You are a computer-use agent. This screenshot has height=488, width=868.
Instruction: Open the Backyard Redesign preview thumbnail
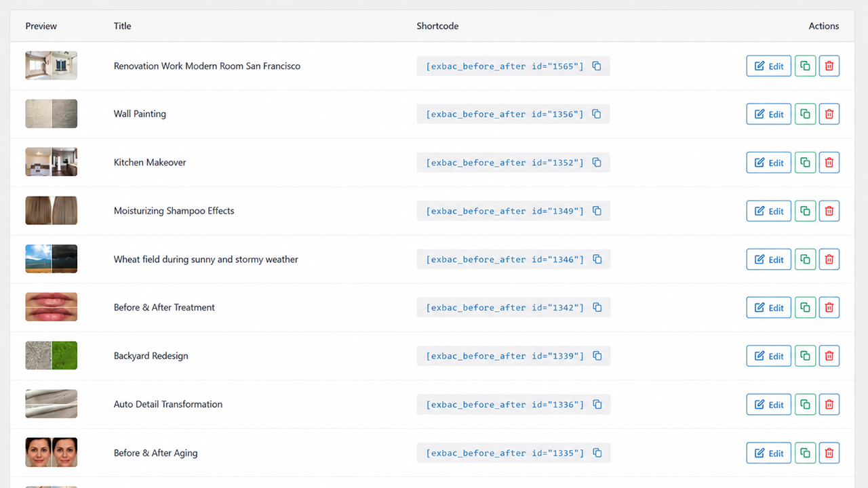(52, 356)
